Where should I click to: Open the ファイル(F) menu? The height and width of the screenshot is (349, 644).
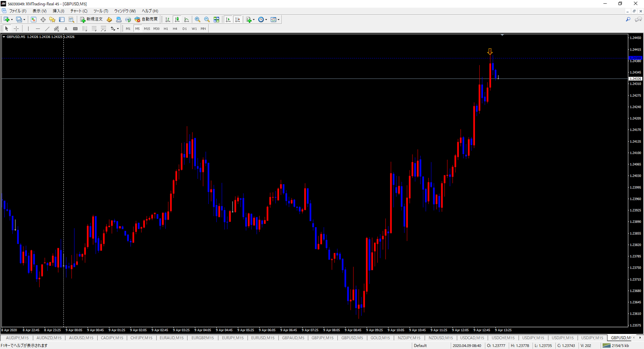point(18,11)
